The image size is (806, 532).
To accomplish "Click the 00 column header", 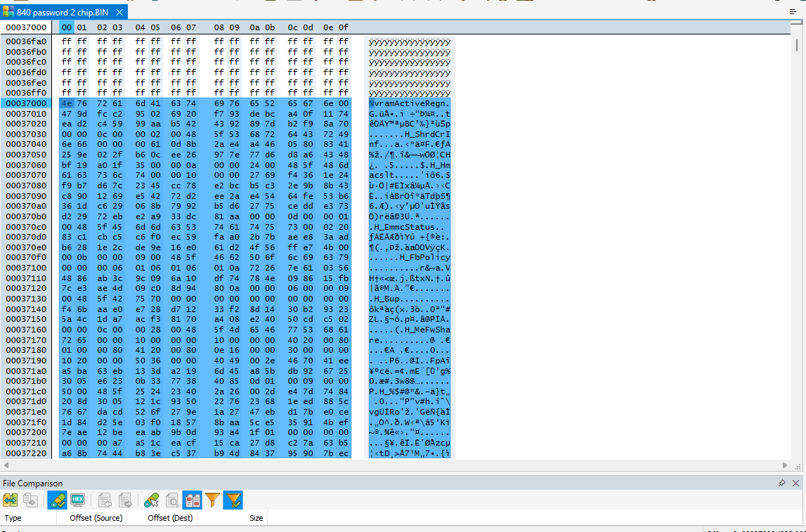I will pos(66,27).
